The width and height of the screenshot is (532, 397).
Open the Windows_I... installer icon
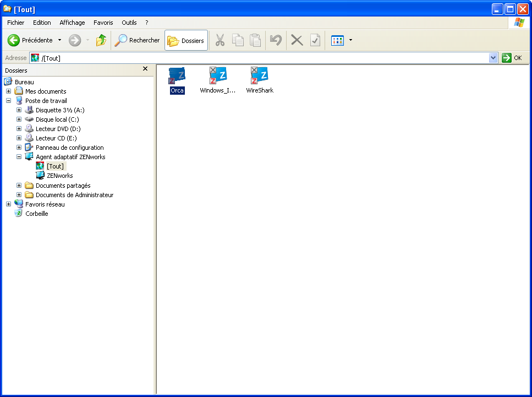pos(218,77)
